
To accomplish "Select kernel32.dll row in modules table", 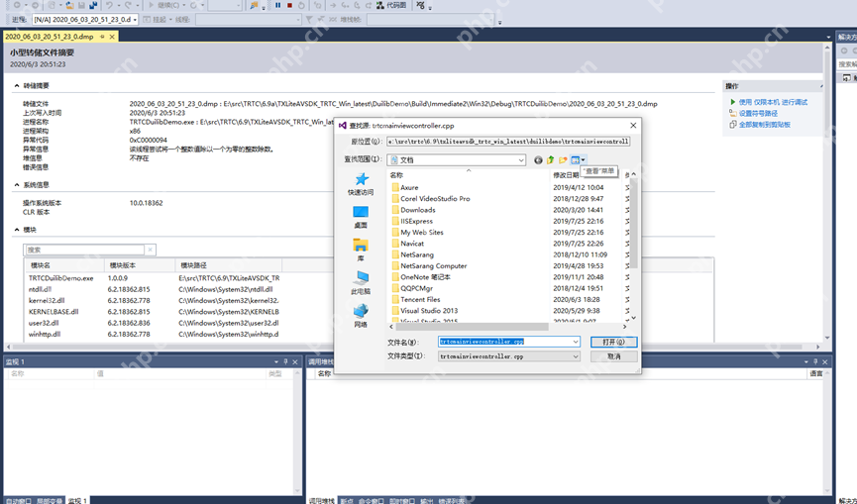I will tap(155, 300).
